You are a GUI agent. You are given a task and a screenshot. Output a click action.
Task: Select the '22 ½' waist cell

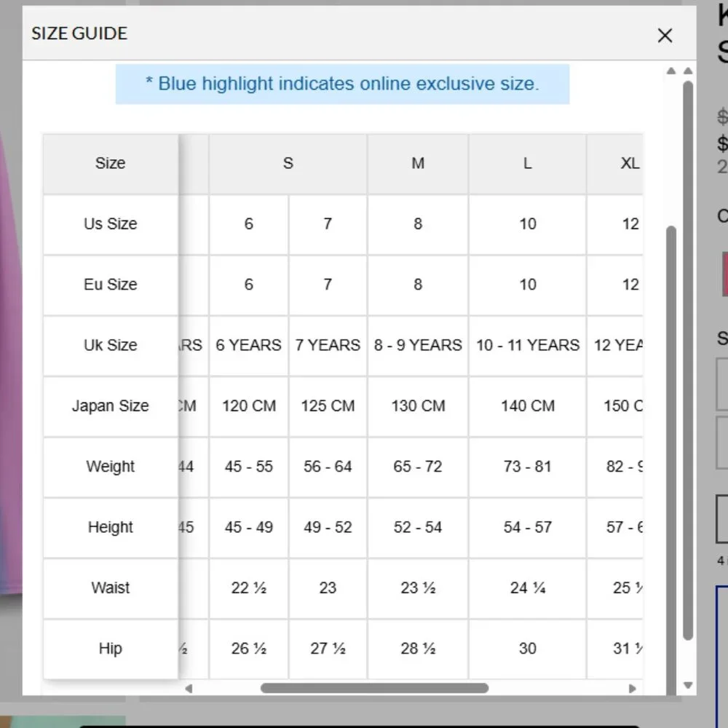[249, 587]
